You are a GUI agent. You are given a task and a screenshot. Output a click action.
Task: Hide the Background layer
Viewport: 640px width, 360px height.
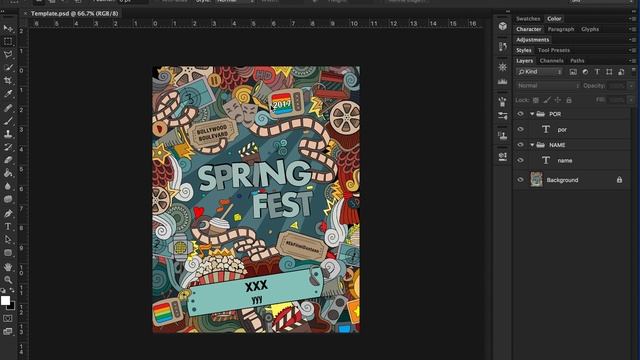point(520,180)
